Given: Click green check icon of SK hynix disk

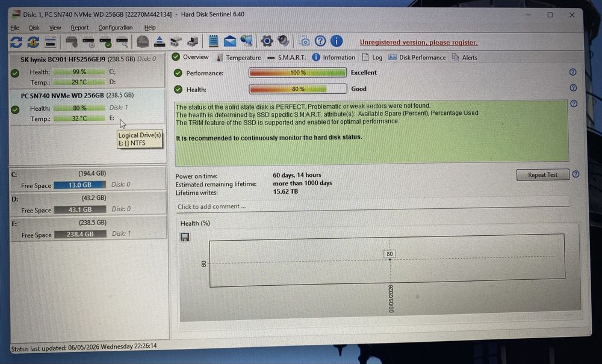Looking at the screenshot, I should pos(15,73).
